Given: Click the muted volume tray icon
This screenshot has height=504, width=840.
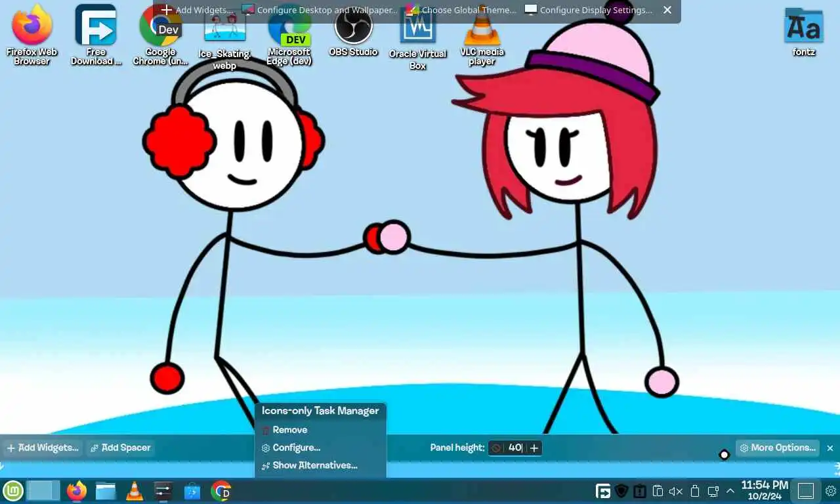Looking at the screenshot, I should coord(676,491).
